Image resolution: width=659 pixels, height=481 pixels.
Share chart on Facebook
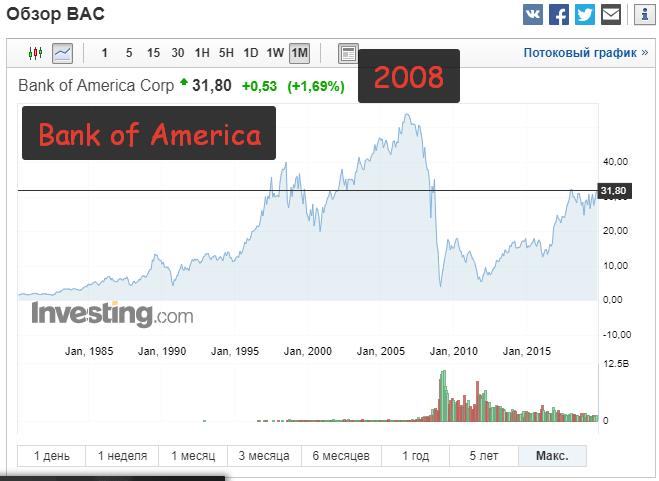pos(559,15)
